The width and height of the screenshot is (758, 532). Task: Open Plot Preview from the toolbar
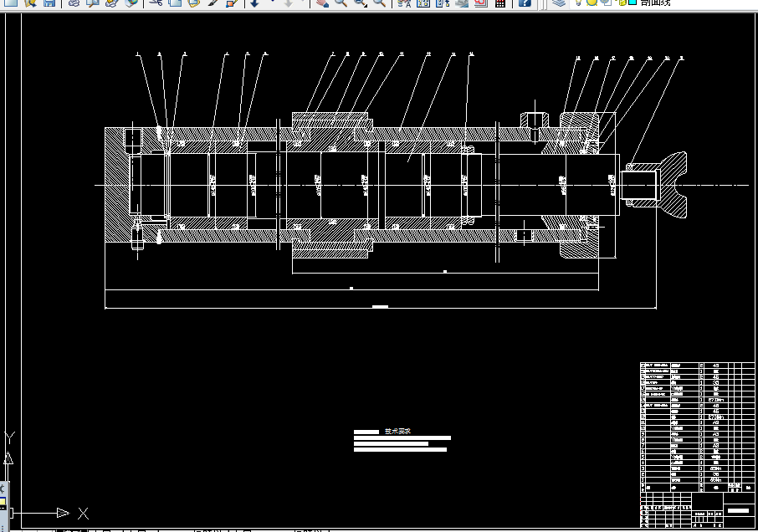pos(93,3)
